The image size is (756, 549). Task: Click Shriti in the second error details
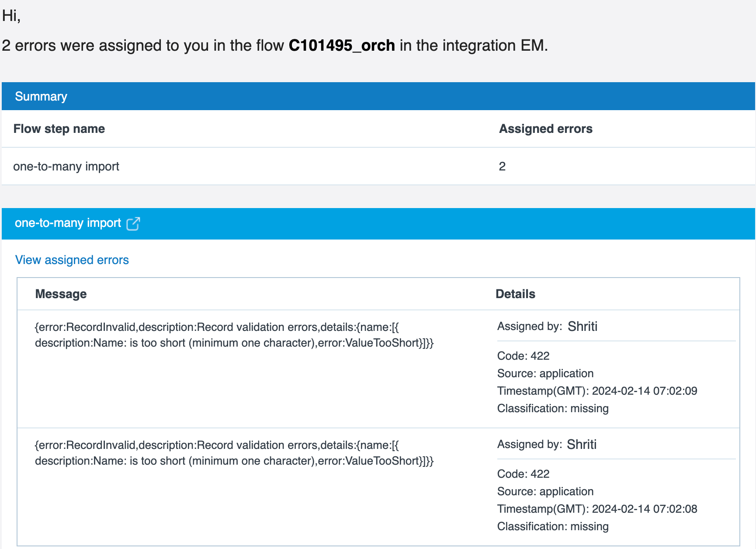click(x=582, y=445)
